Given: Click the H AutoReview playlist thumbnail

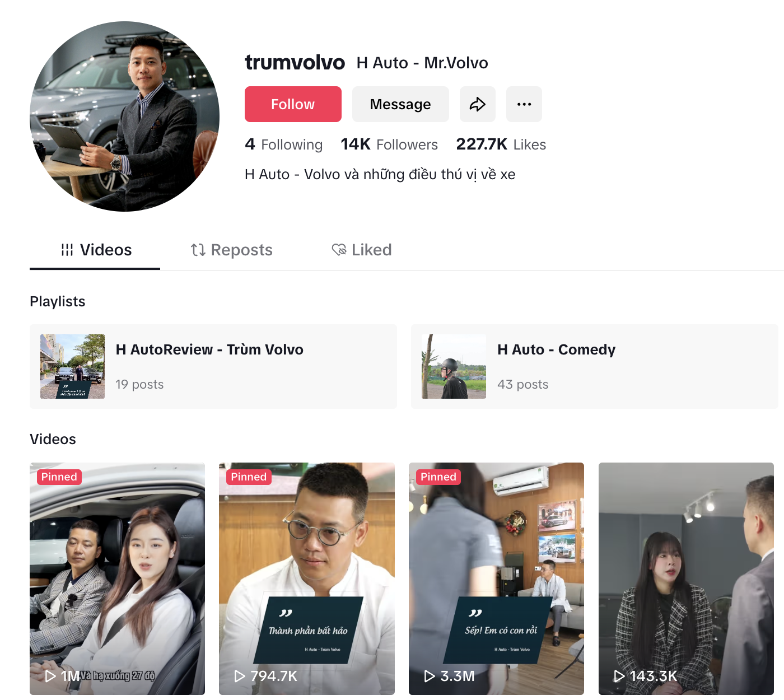Looking at the screenshot, I should click(x=72, y=366).
